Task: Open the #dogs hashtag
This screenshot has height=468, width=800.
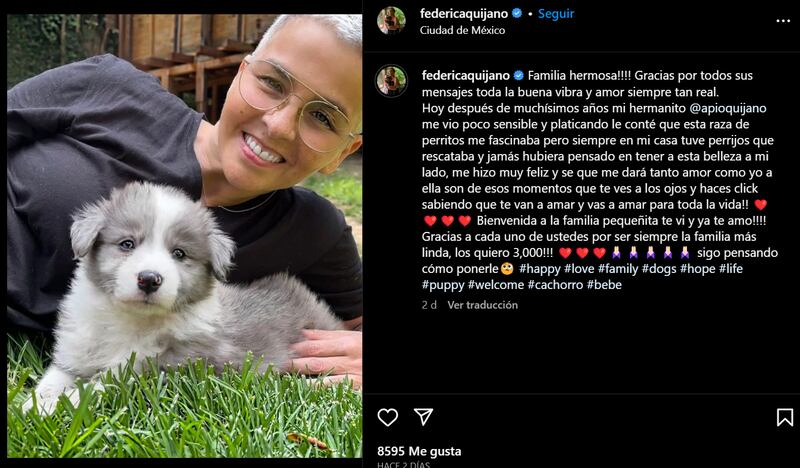Action: pos(659,268)
